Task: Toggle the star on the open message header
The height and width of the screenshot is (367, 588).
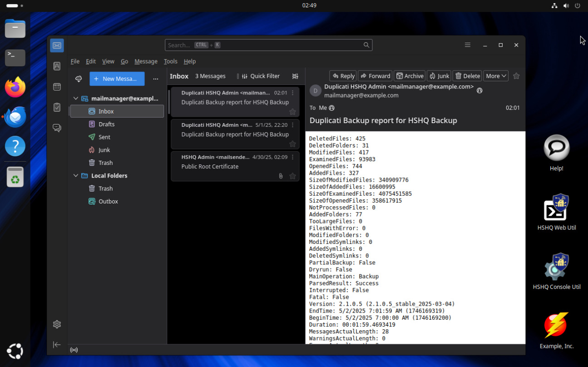Action: [x=516, y=76]
